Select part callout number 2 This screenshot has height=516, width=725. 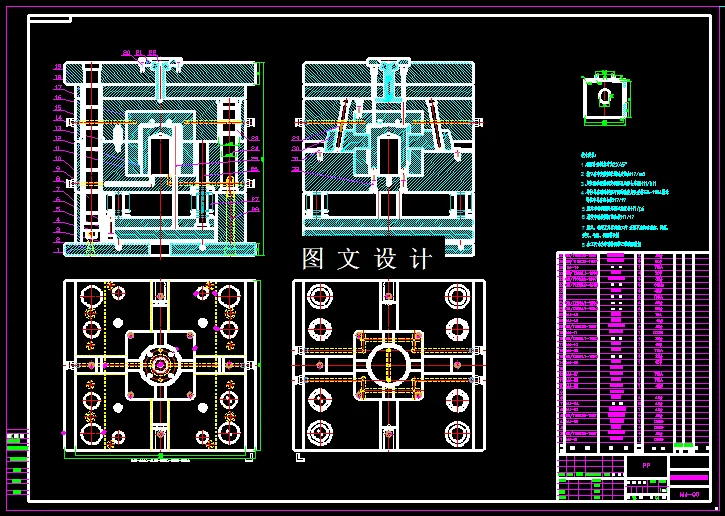coord(58,240)
